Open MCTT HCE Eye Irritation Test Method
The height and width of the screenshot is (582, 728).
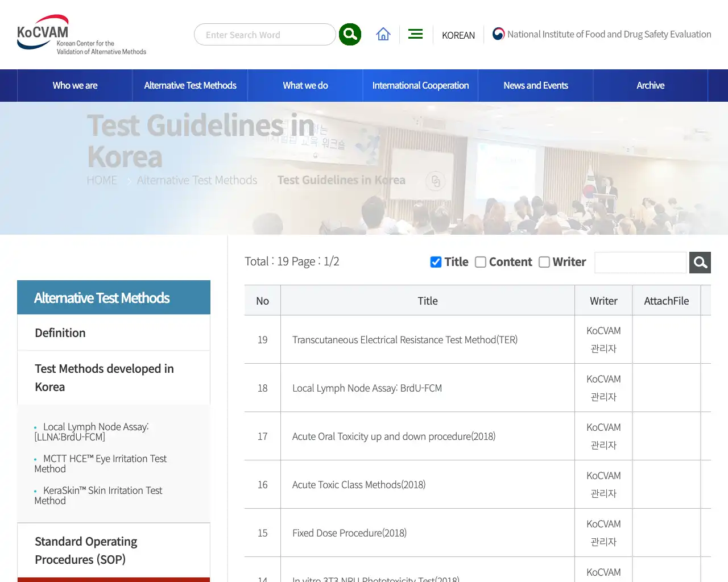(101, 464)
